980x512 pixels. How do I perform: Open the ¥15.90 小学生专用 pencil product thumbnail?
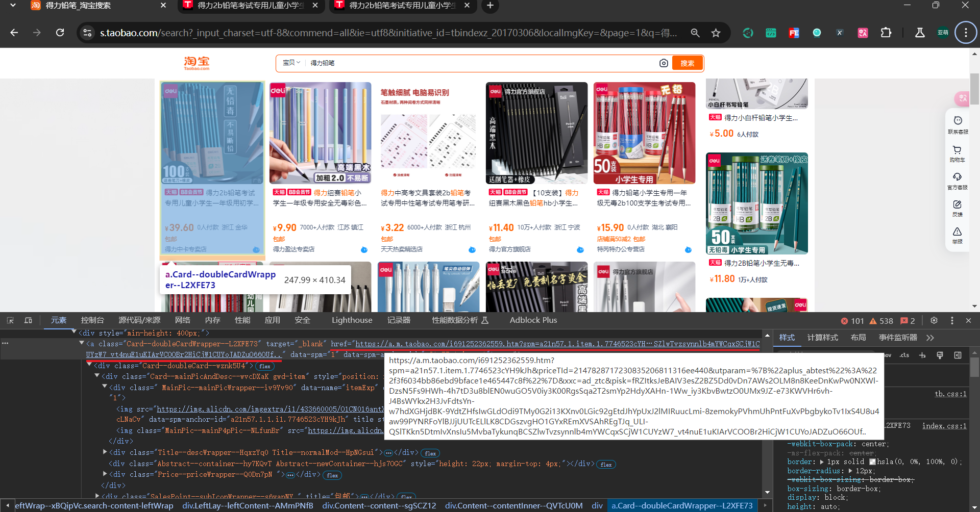pos(644,133)
